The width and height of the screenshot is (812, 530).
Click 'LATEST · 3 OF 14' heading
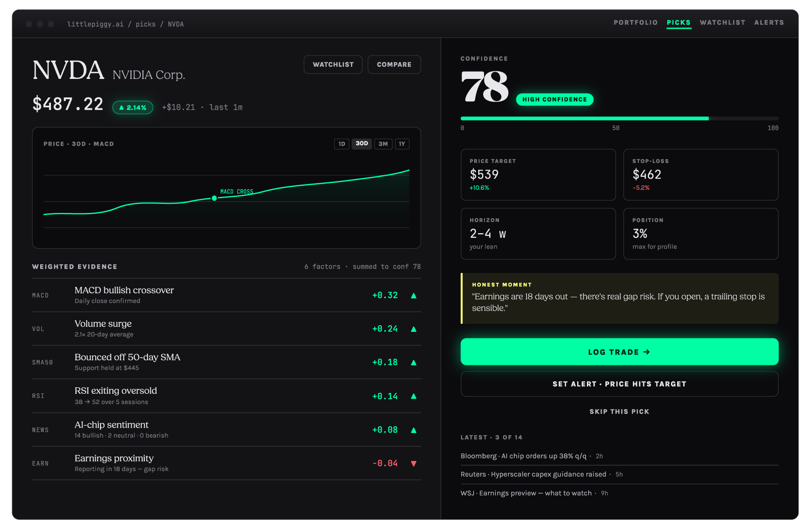tap(491, 438)
